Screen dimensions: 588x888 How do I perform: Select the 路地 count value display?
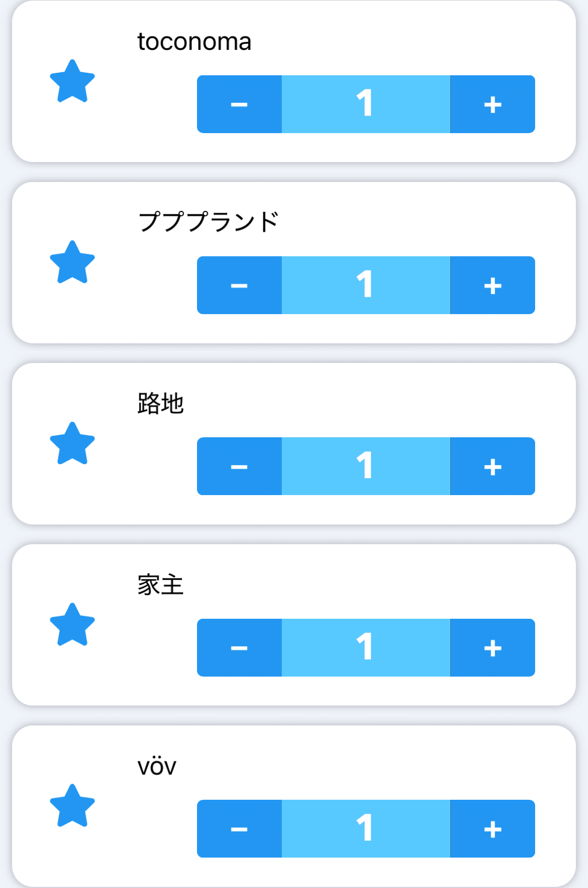coord(366,466)
